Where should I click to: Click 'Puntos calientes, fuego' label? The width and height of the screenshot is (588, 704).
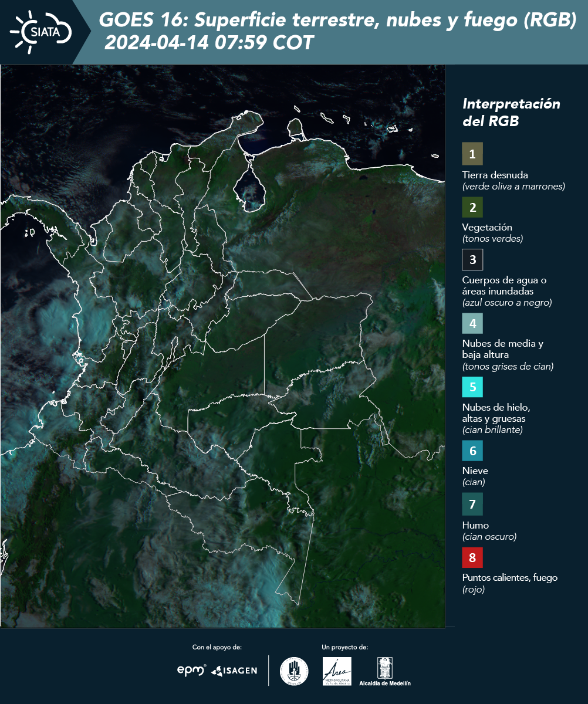click(x=510, y=577)
